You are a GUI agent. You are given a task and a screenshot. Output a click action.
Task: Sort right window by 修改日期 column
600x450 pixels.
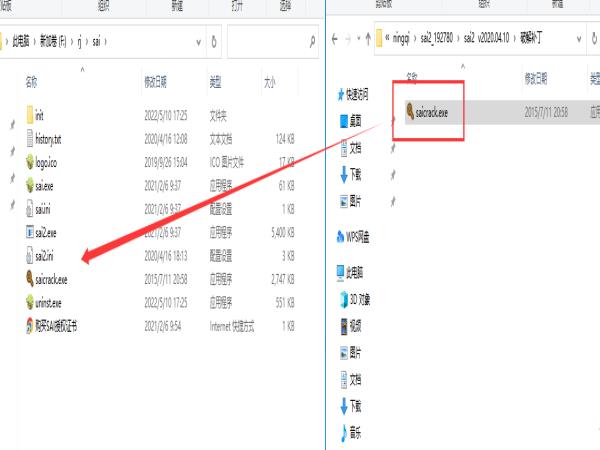point(536,79)
